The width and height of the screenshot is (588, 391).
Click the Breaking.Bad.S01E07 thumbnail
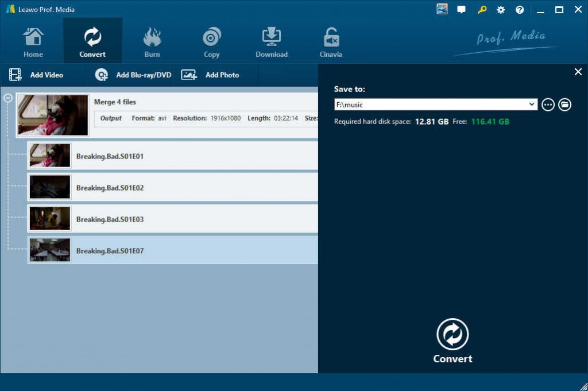click(50, 250)
